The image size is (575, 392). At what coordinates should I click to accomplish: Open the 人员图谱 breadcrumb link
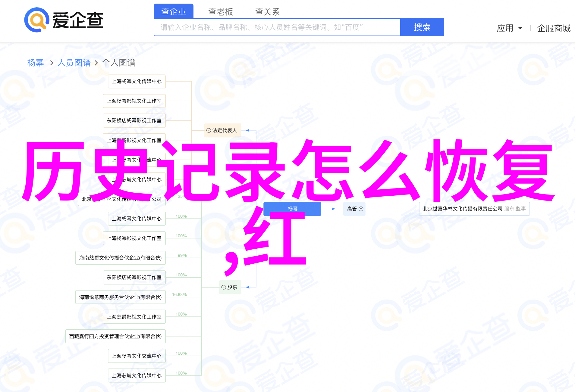[74, 63]
